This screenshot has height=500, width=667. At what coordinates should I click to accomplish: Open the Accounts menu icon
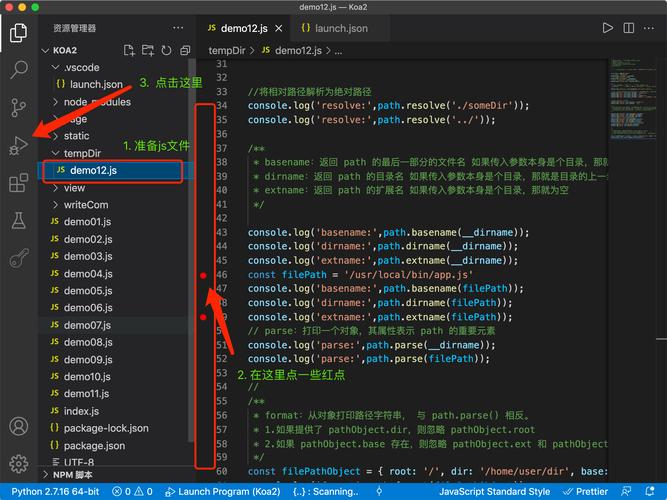[19, 426]
